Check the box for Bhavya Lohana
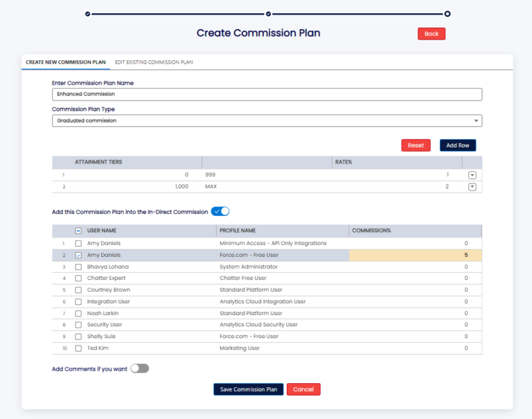 [78, 267]
